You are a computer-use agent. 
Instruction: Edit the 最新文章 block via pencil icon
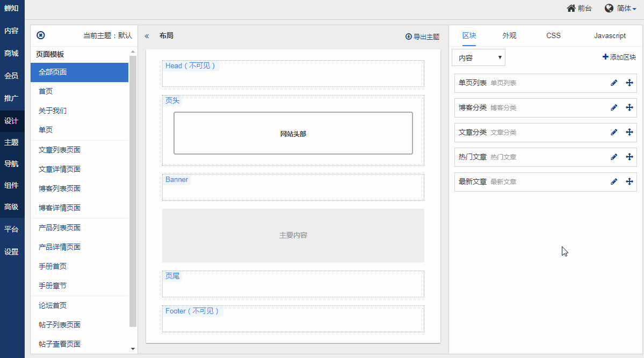(614, 182)
